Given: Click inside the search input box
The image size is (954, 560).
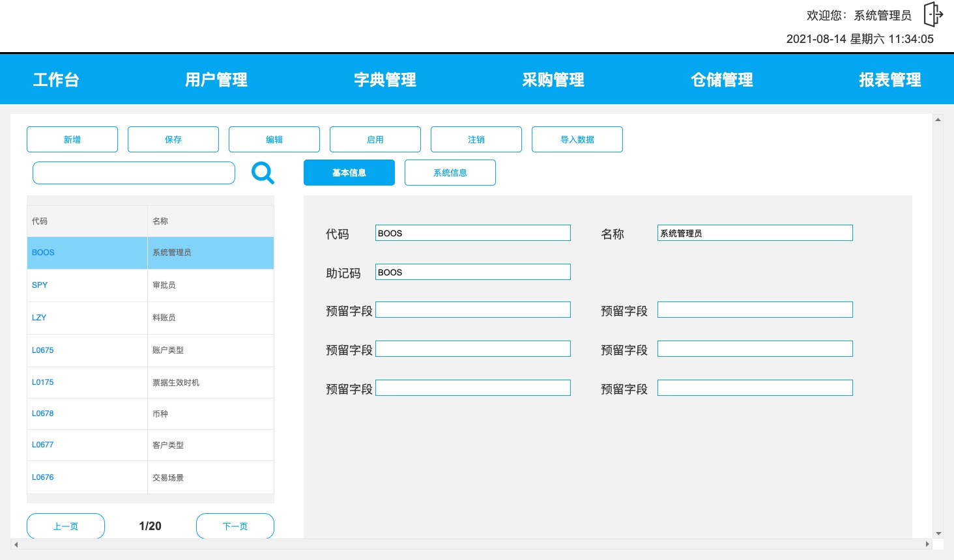Looking at the screenshot, I should click(134, 173).
